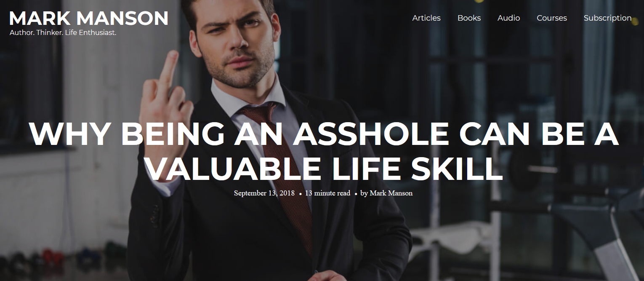Click the MARK MANSON site logo
The image size is (644, 281).
pyautogui.click(x=89, y=18)
